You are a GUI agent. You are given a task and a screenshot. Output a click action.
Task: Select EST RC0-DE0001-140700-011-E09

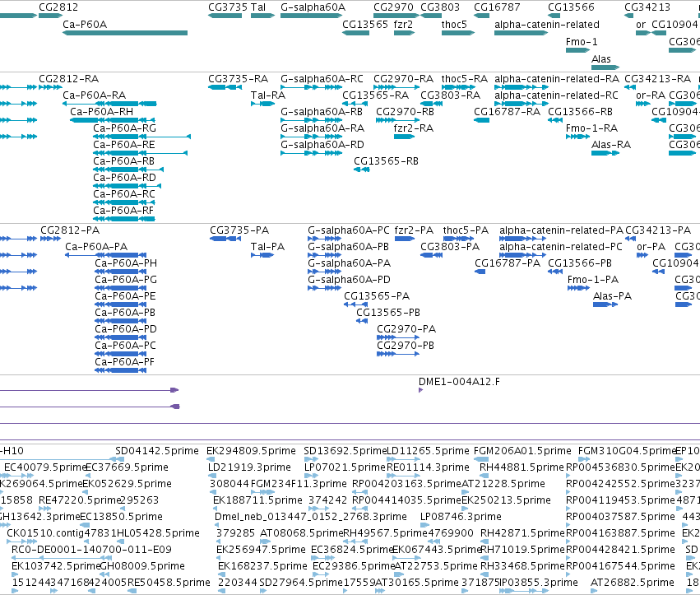[91, 550]
